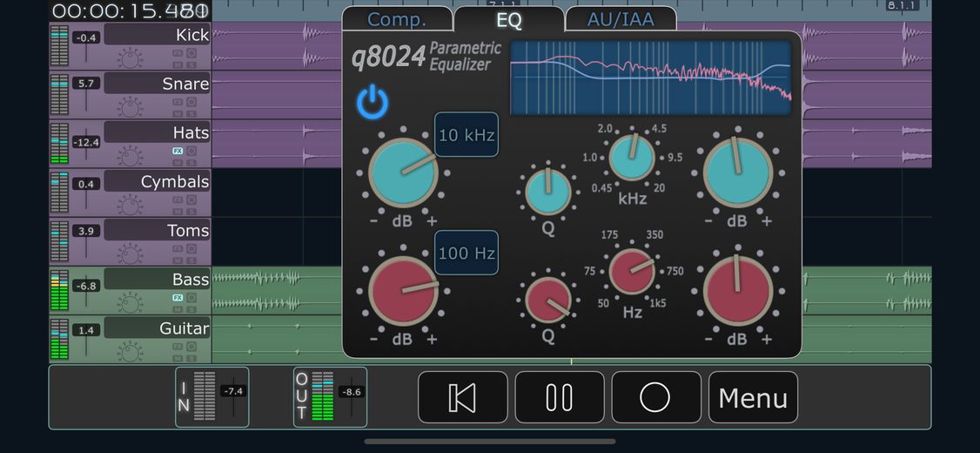Click the Kick track pan knob

(130, 59)
